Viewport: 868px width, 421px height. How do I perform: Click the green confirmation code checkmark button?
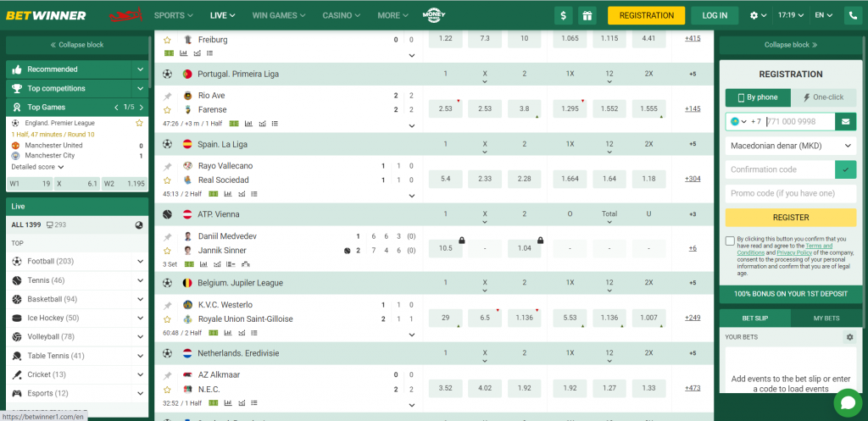(845, 169)
